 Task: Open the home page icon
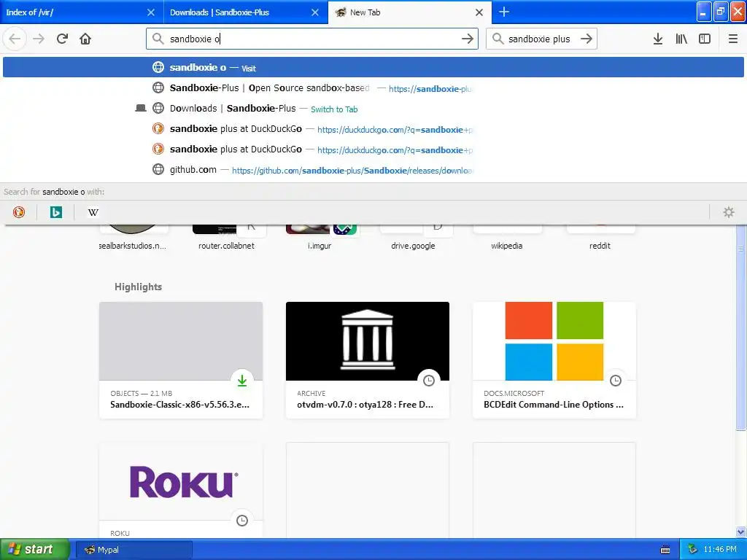click(x=85, y=39)
